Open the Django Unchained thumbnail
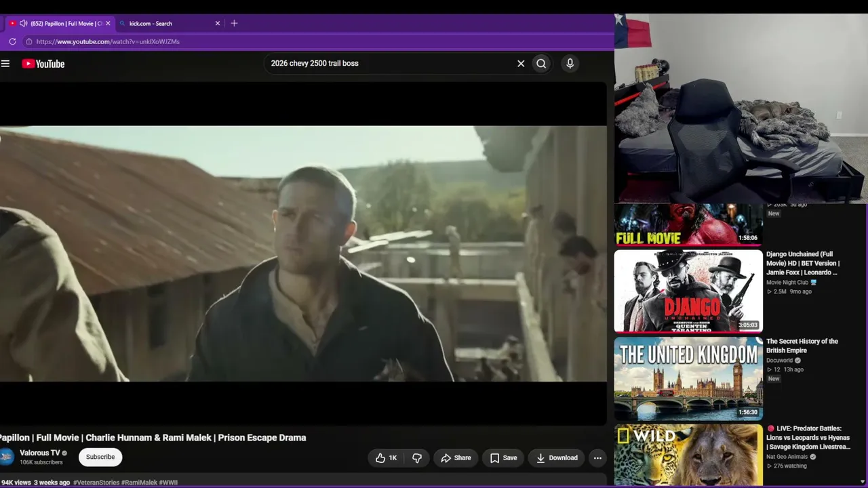This screenshot has height=488, width=868. [688, 291]
